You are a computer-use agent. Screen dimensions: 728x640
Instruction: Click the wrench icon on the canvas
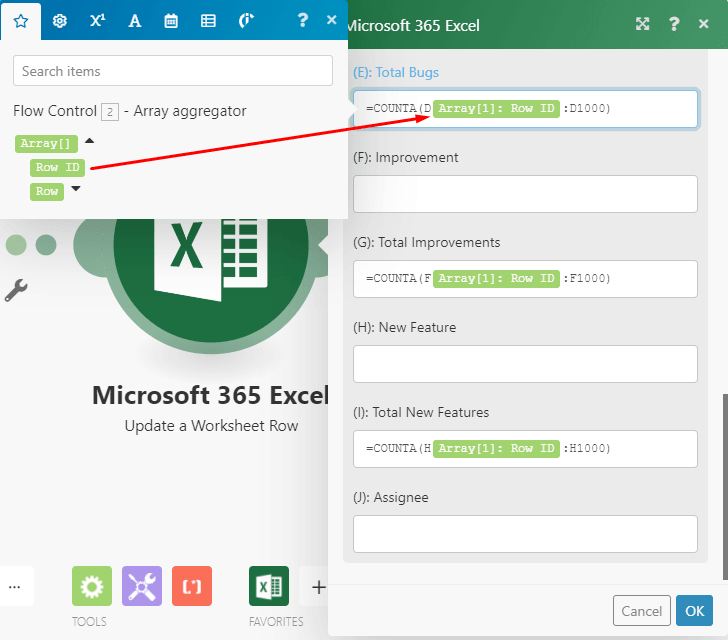(x=16, y=290)
